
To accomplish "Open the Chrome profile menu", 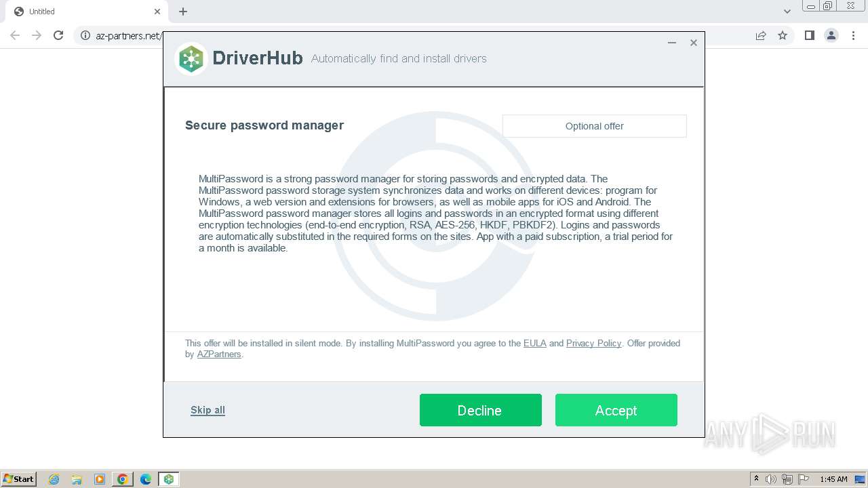I will (x=831, y=35).
